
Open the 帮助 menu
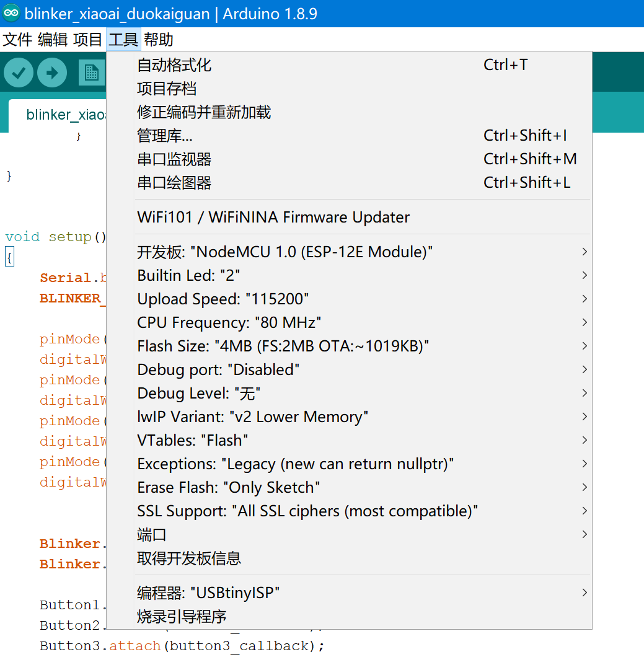point(159,40)
